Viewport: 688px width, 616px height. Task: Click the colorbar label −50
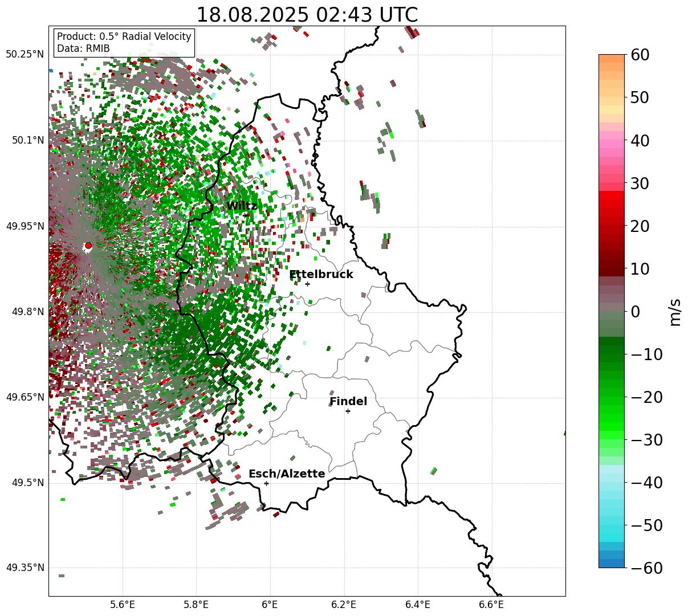pos(647,525)
